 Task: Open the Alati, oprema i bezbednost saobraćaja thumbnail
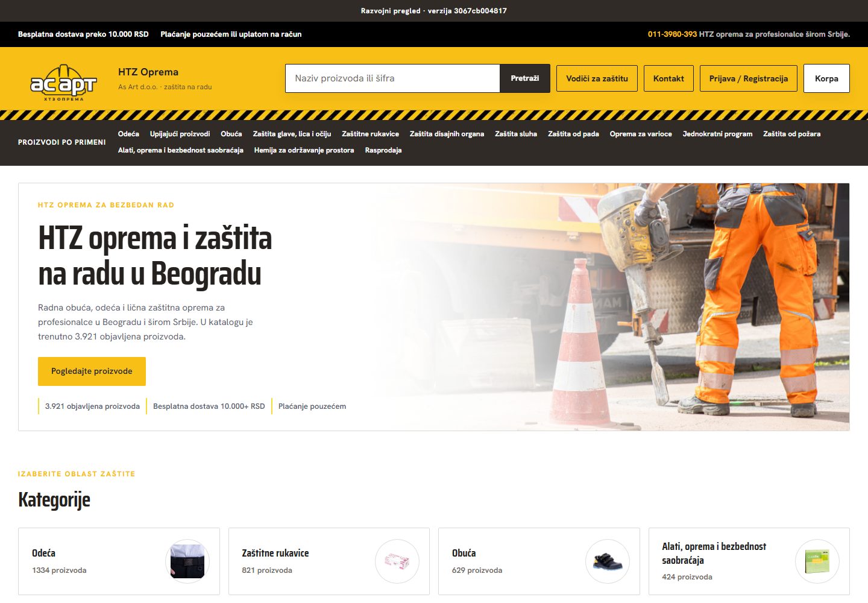pyautogui.click(x=817, y=561)
